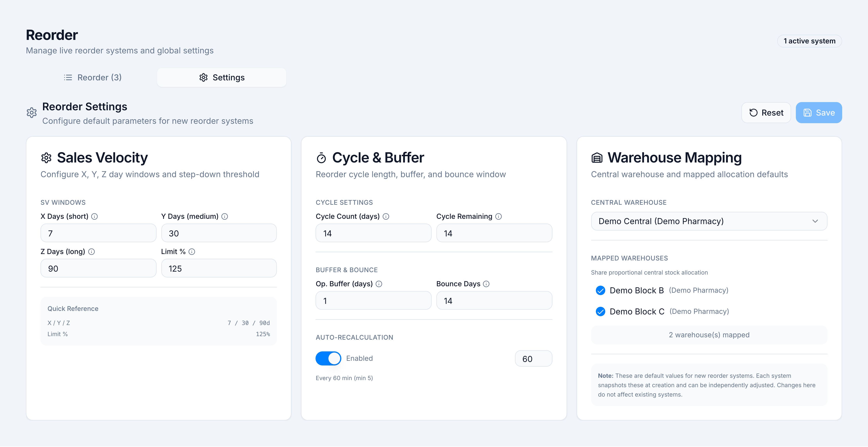Select the Settings tab
Image resolution: width=868 pixels, height=447 pixels.
click(222, 78)
